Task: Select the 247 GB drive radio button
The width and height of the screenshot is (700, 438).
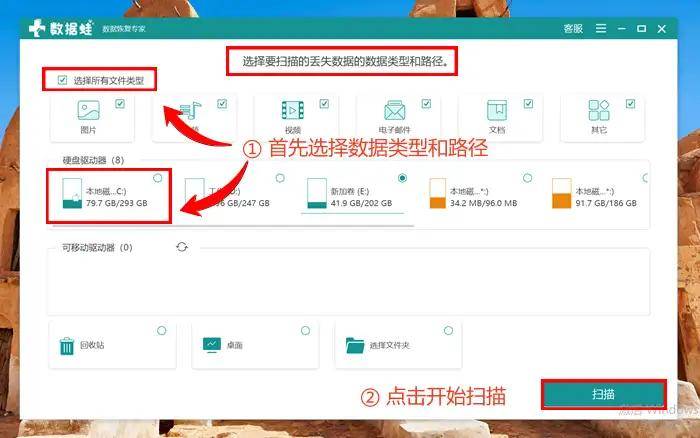Action: pyautogui.click(x=280, y=178)
